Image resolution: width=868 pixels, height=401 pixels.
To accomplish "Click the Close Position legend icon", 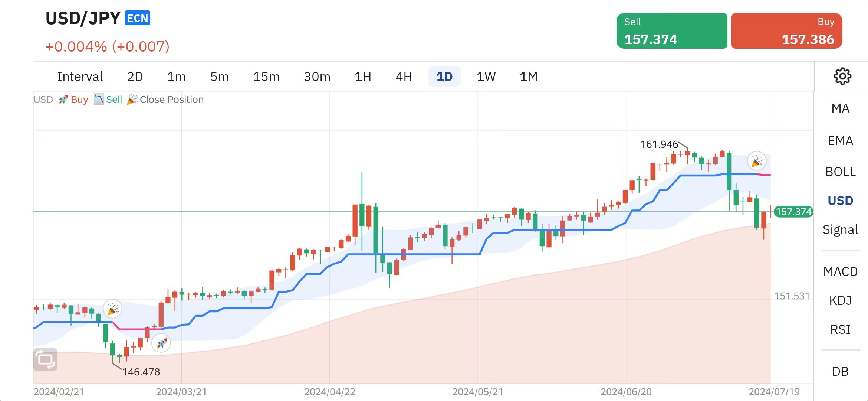I will (132, 100).
